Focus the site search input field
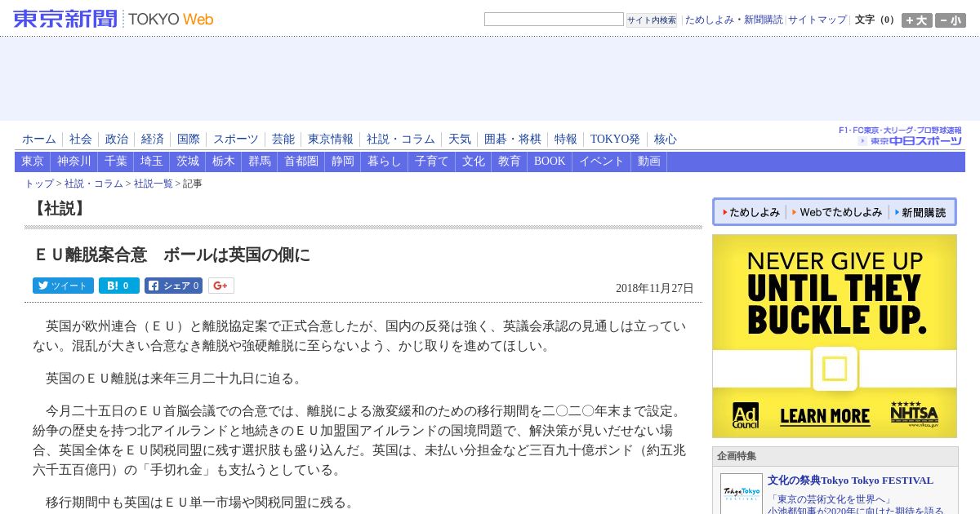980x514 pixels. tap(554, 20)
